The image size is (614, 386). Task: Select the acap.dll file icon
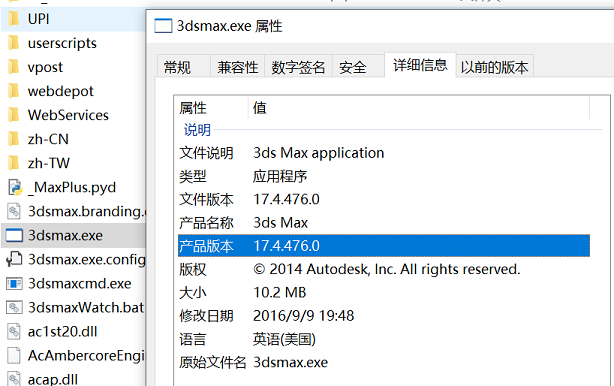tap(14, 379)
